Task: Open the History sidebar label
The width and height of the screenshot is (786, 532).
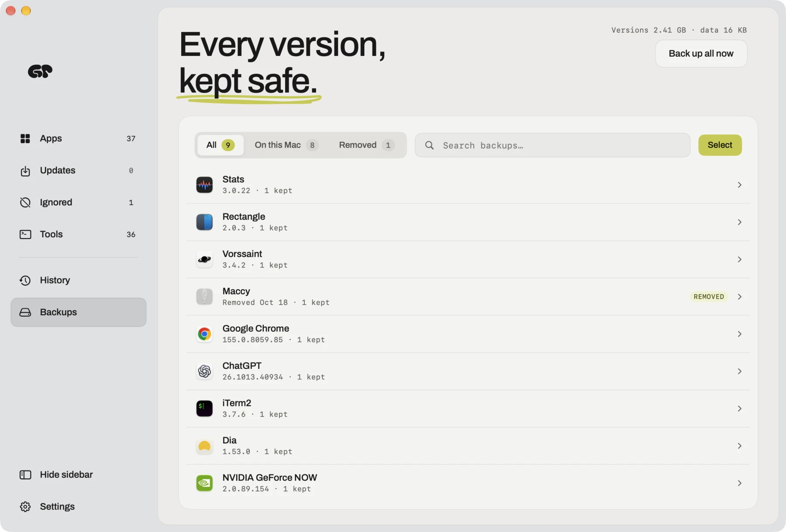Action: click(55, 280)
